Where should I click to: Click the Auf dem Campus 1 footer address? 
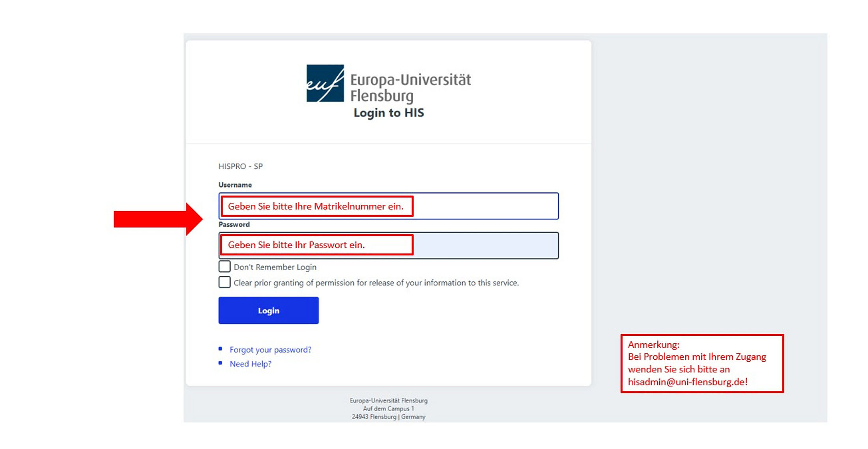click(x=389, y=409)
